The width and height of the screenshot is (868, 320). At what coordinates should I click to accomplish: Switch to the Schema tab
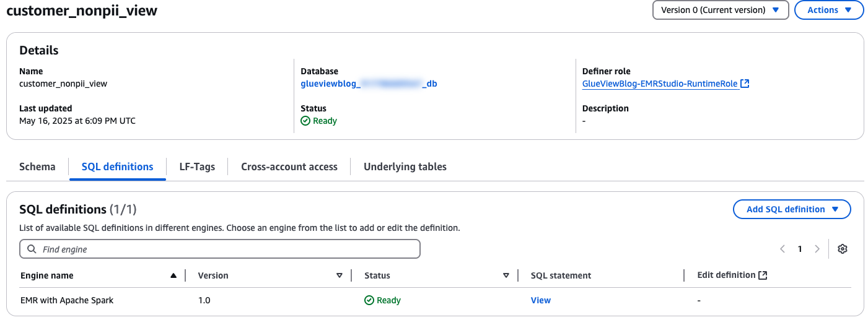click(37, 166)
